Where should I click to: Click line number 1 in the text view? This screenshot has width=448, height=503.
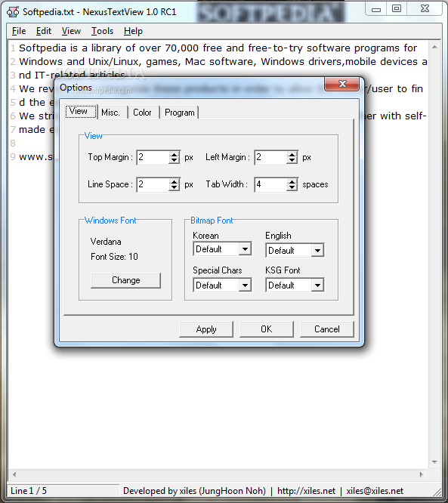[13, 48]
